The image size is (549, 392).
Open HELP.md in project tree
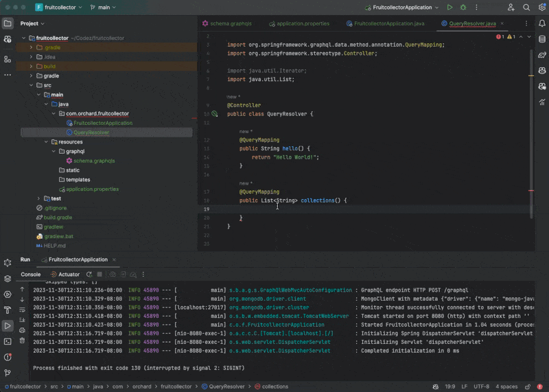pyautogui.click(x=54, y=246)
